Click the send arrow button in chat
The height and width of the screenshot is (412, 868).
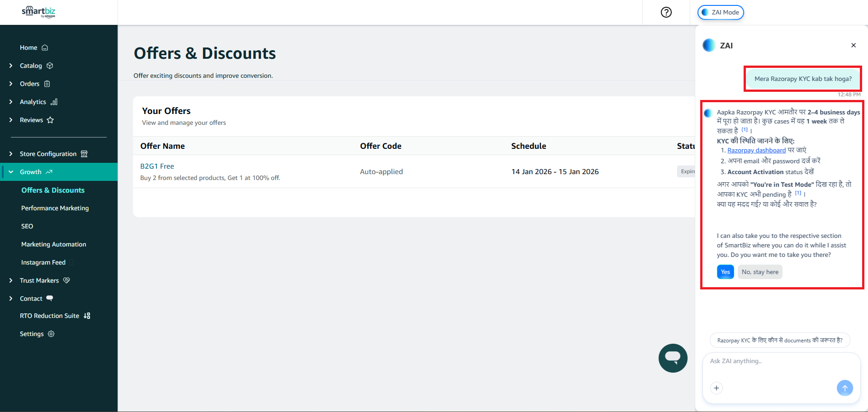pos(844,388)
